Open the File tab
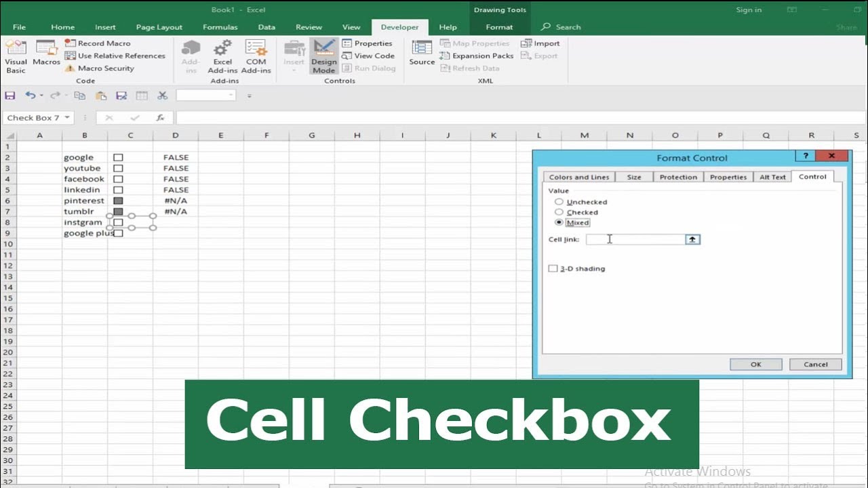 19,27
